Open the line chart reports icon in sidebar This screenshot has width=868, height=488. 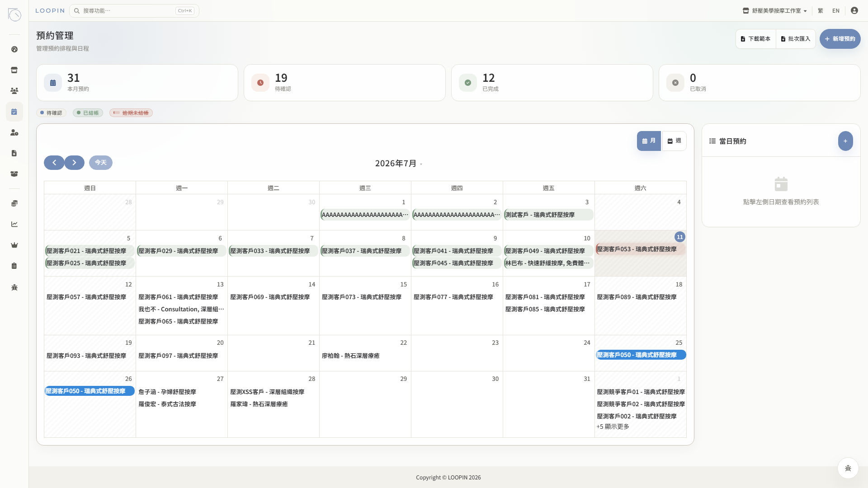(14, 224)
